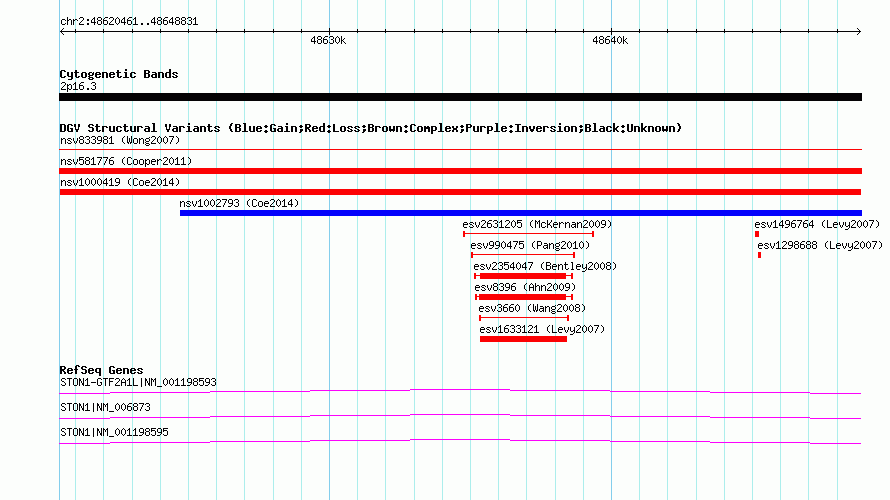Click the STON1|NM_006873 gene label

pos(105,407)
